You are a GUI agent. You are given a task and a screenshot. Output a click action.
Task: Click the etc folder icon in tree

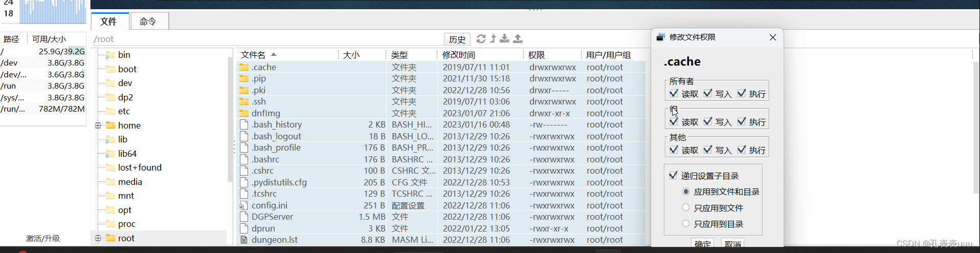pyautogui.click(x=110, y=111)
